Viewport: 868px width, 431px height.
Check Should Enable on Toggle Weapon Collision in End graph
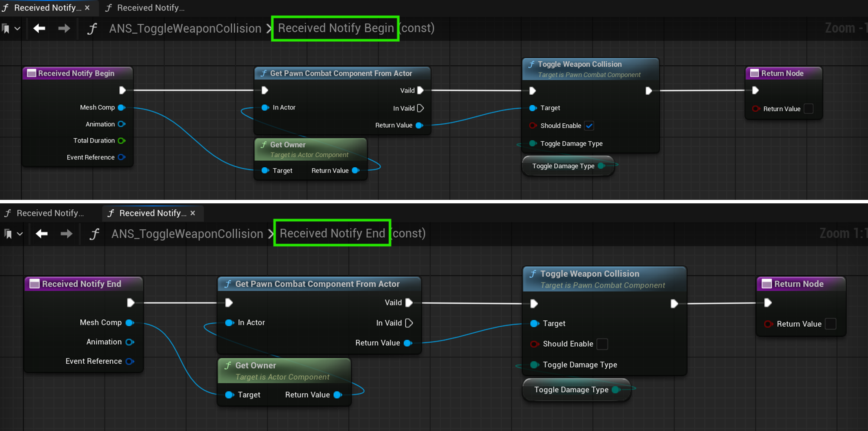[602, 344]
